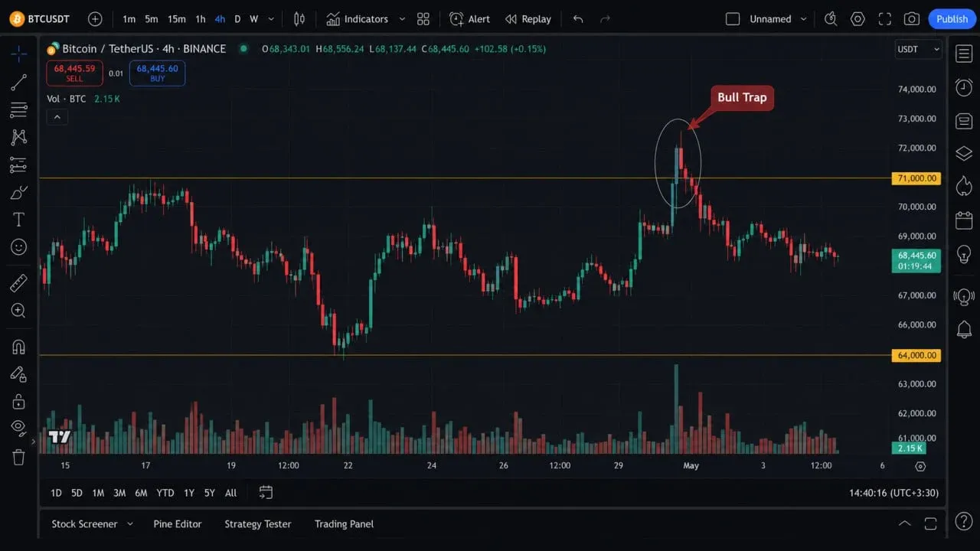
Task: Select the crosshair cursor tool
Action: click(x=18, y=54)
